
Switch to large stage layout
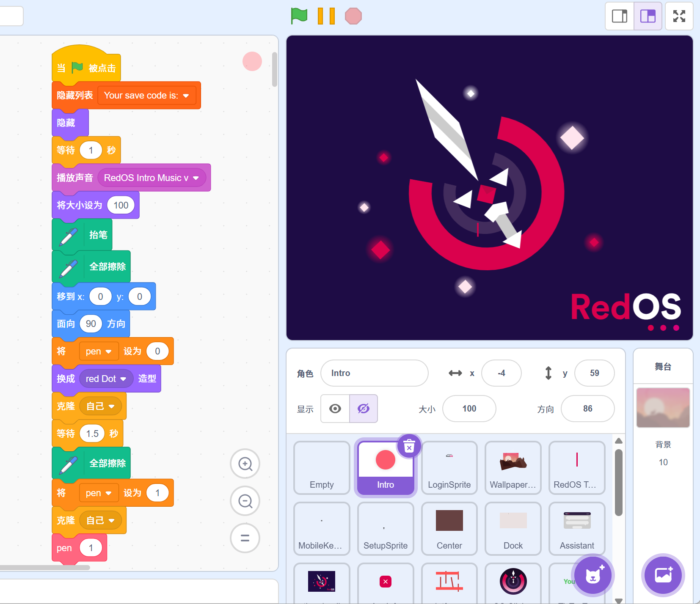pyautogui.click(x=648, y=16)
